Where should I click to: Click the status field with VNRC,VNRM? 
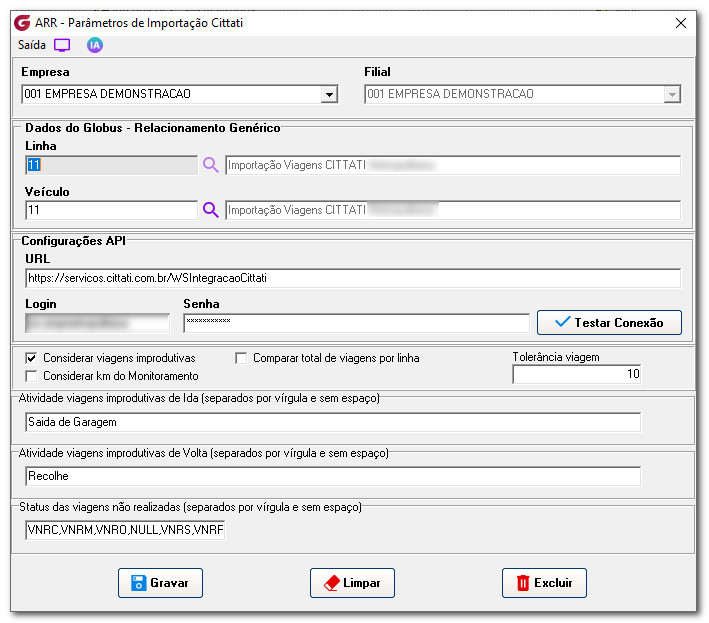click(x=125, y=530)
